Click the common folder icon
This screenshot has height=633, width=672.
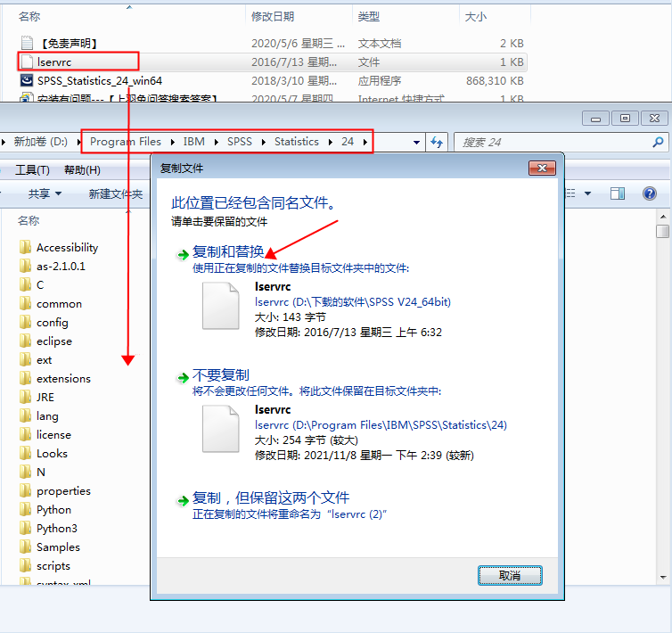[x=25, y=303]
